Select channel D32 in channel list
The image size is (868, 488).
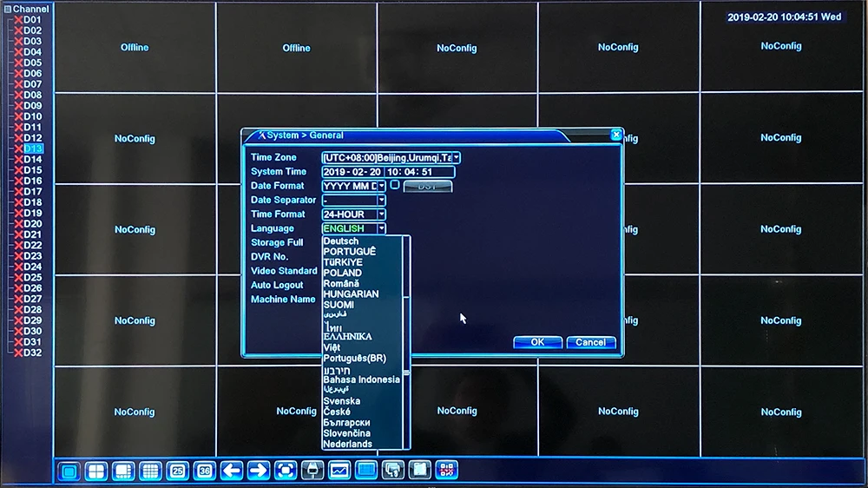coord(32,353)
